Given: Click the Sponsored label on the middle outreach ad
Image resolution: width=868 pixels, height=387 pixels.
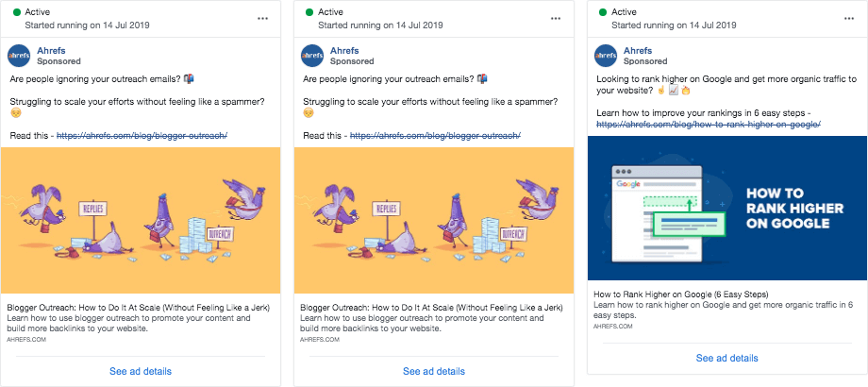Looking at the screenshot, I should (352, 61).
